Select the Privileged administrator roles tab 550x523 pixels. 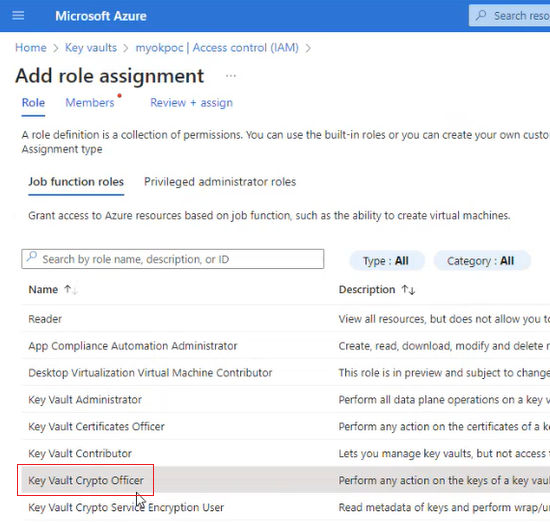(220, 182)
